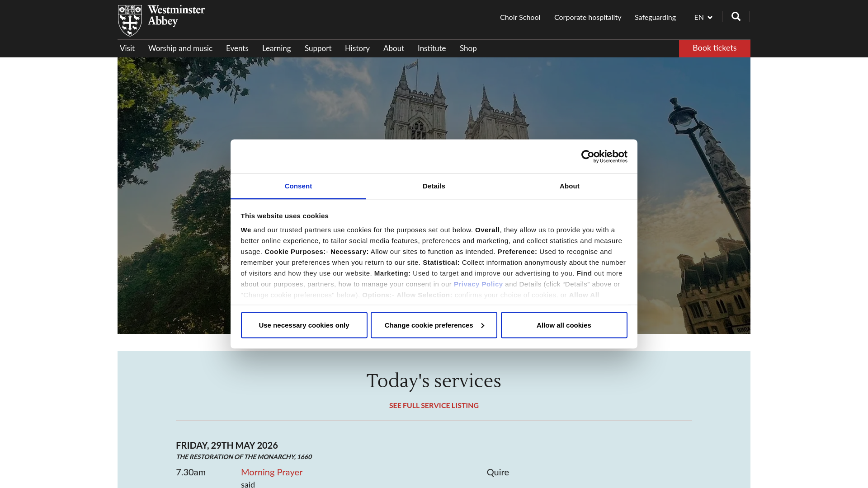Click the Book tickets button
The height and width of the screenshot is (488, 868).
point(714,48)
